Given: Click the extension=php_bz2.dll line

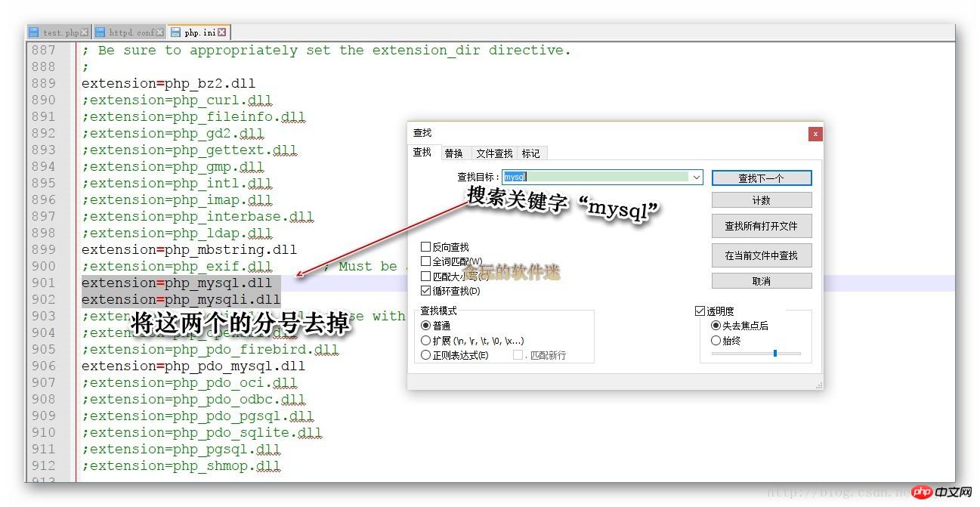Looking at the screenshot, I should (168, 83).
